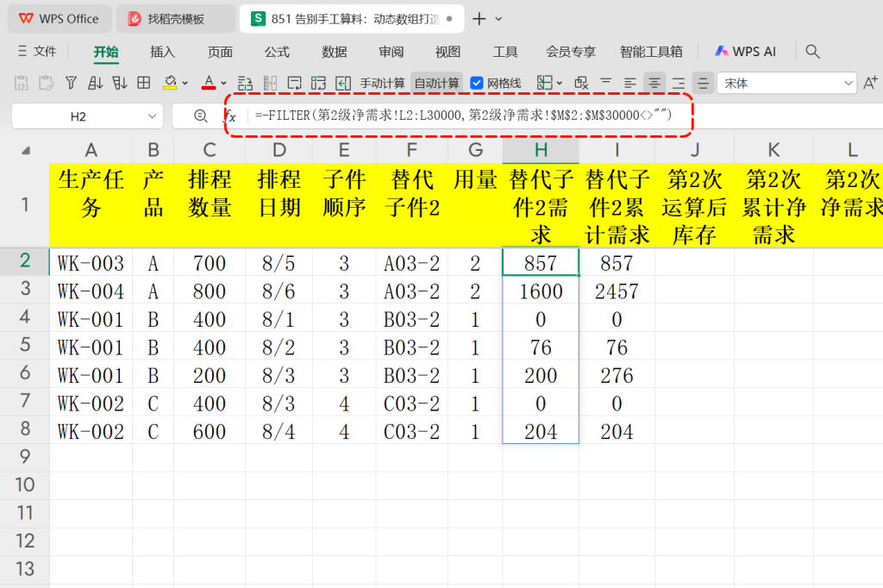Sort ascending with the A-Z icon
883x588 pixels.
[x=95, y=84]
